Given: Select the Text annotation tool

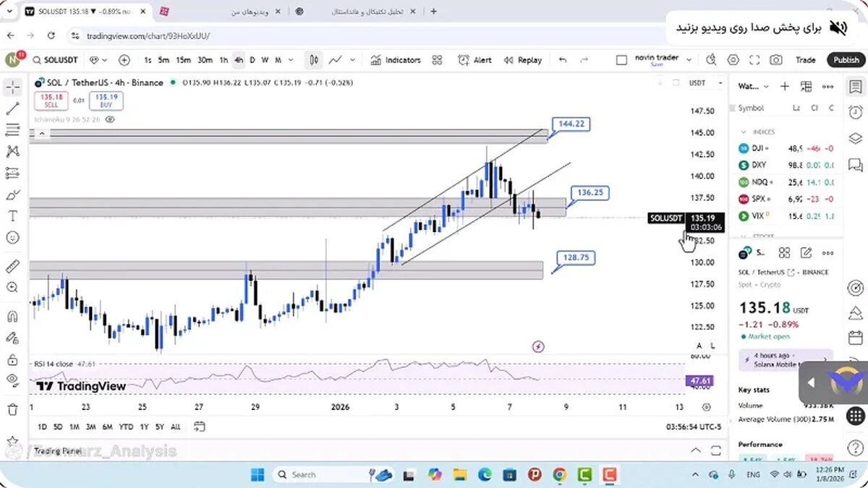Looking at the screenshot, I should point(12,215).
